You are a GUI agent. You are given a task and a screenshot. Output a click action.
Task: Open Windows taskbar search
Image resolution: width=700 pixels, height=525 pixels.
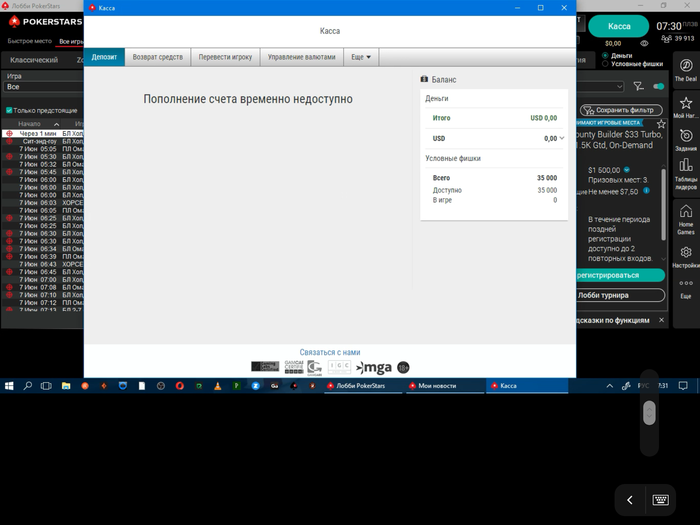pos(28,386)
